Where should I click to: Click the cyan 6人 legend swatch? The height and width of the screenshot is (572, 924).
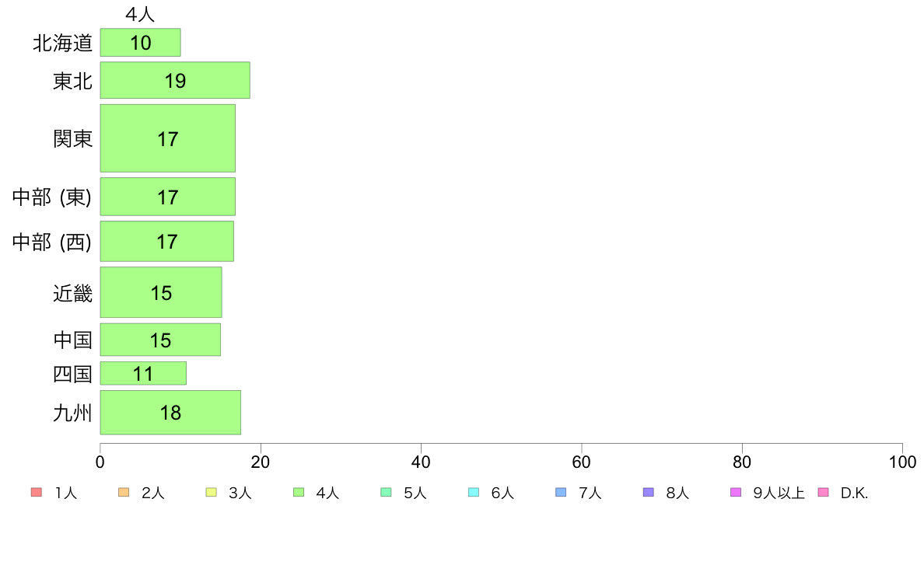pos(473,493)
